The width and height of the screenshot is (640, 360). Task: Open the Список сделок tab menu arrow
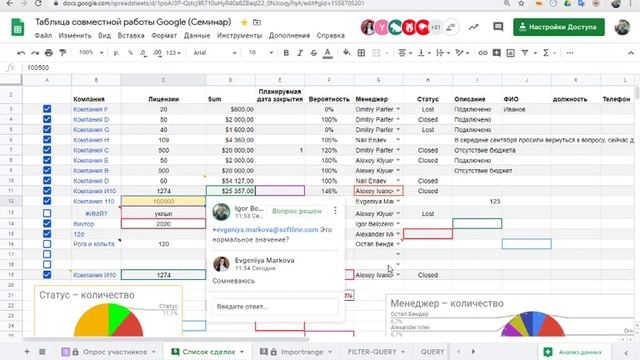tap(242, 351)
